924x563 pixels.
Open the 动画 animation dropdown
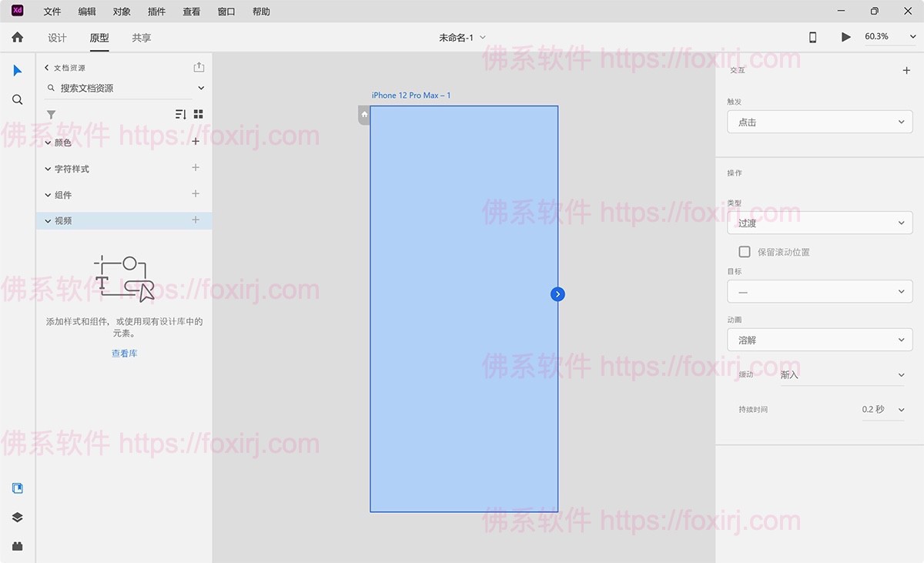tap(819, 340)
